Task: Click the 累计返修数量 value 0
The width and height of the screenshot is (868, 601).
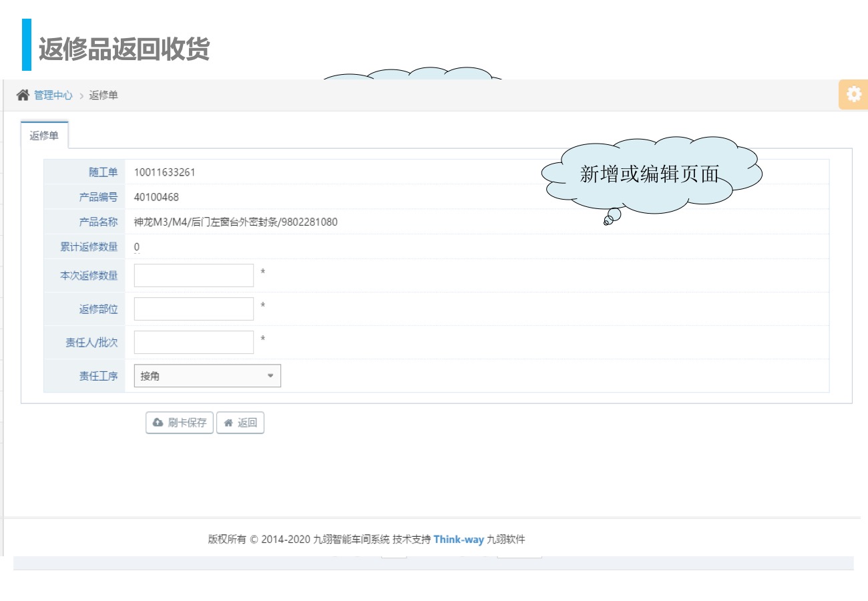Action: coord(137,247)
